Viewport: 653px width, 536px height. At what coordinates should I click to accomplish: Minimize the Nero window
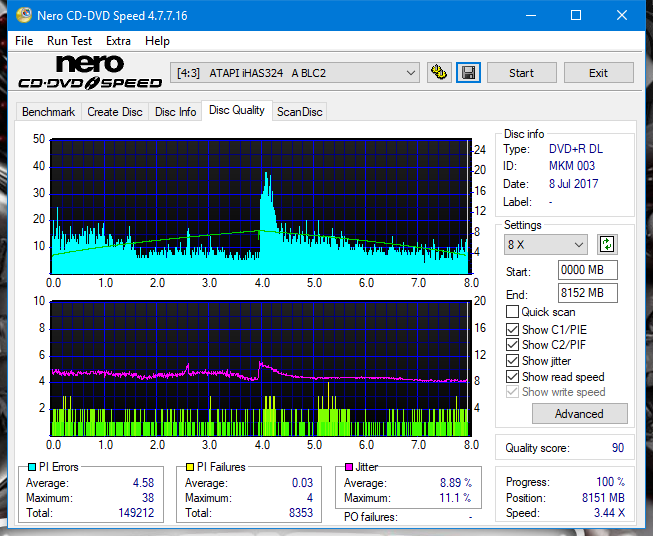531,15
